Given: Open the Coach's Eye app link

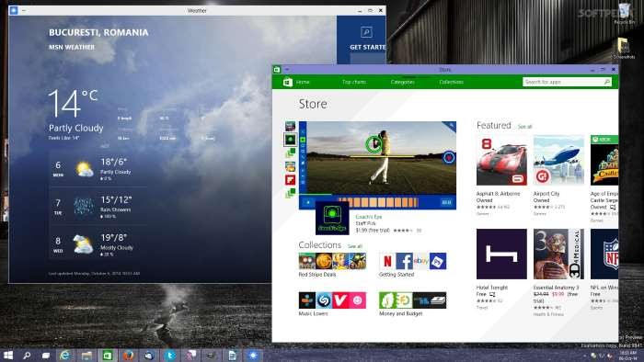Looking at the screenshot, I should [x=368, y=217].
